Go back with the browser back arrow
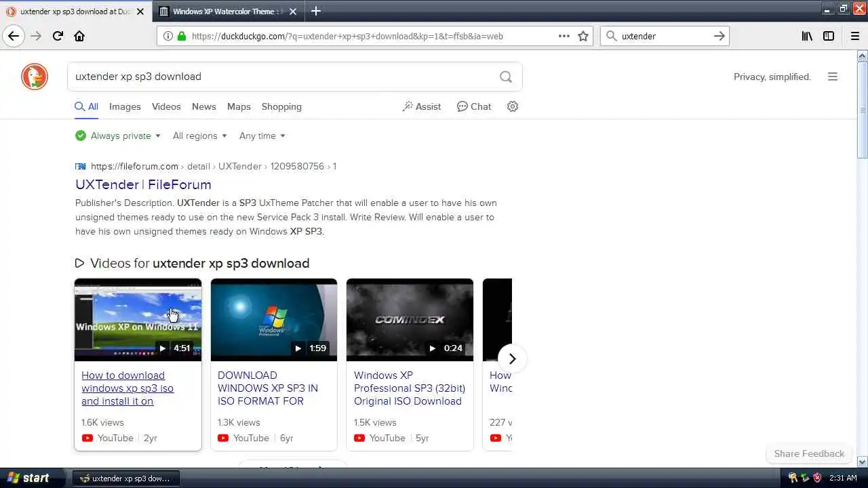Screen dimensions: 868x488 [x=14, y=36]
